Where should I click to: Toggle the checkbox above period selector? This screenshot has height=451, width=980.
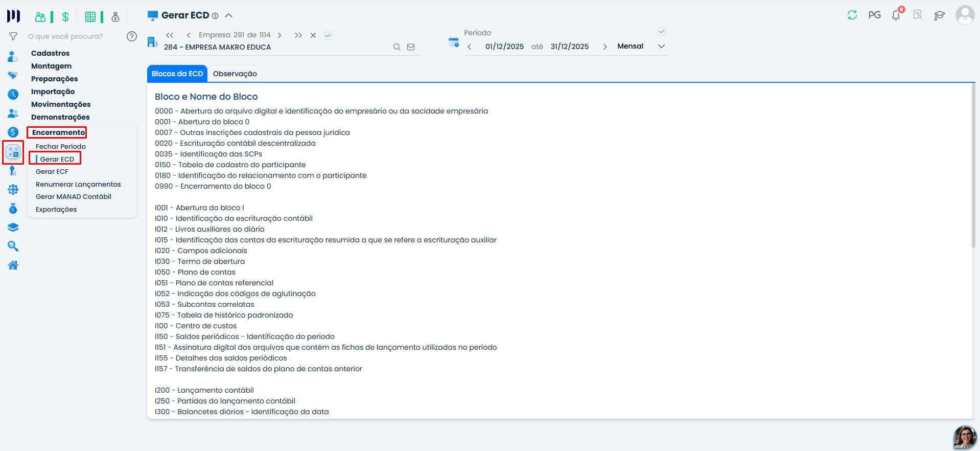point(662,32)
